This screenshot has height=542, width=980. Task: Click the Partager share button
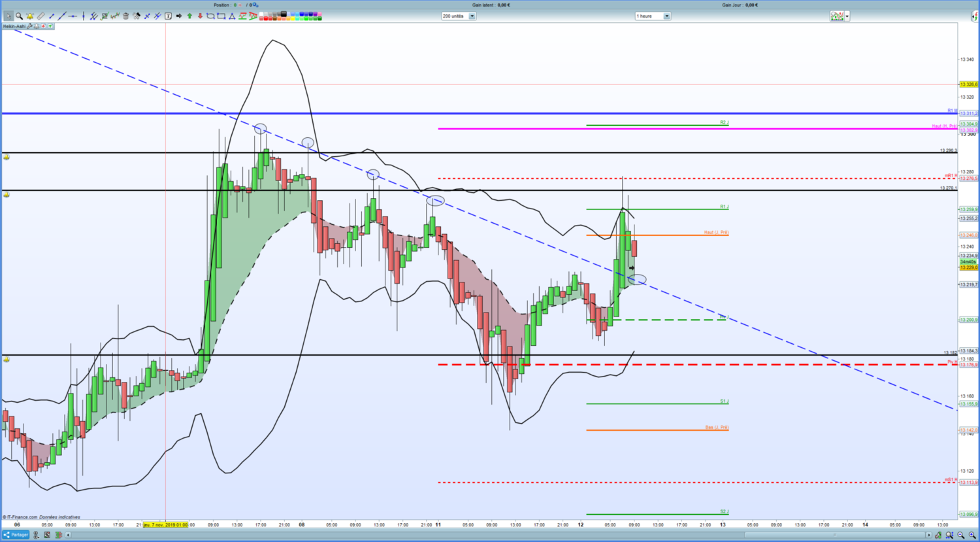(x=16, y=535)
